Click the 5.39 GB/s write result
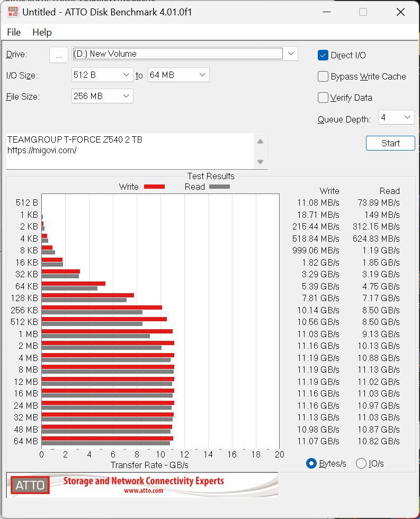 point(320,286)
